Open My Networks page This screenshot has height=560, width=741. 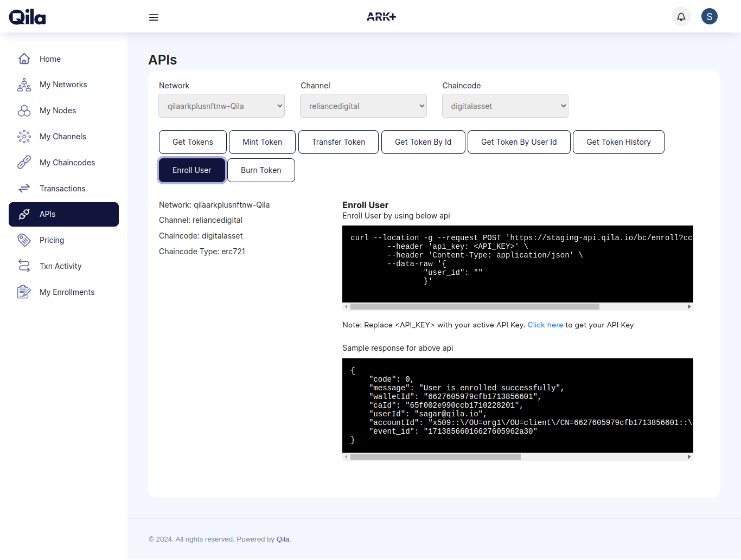click(63, 85)
